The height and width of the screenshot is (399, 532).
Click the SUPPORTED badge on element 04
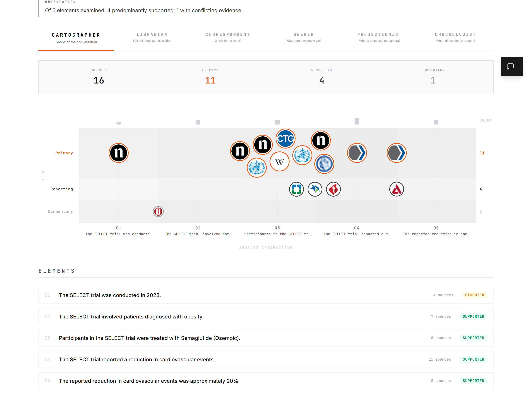[x=473, y=359]
